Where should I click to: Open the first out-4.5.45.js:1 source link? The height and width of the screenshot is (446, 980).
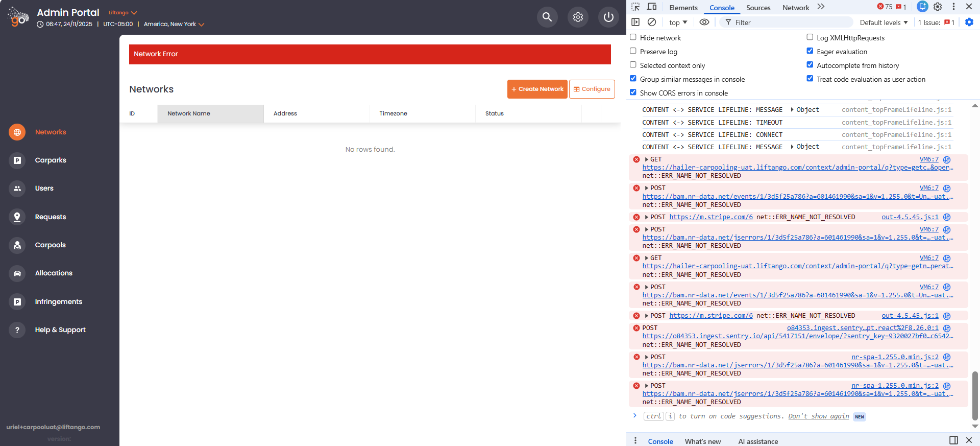[x=910, y=217]
